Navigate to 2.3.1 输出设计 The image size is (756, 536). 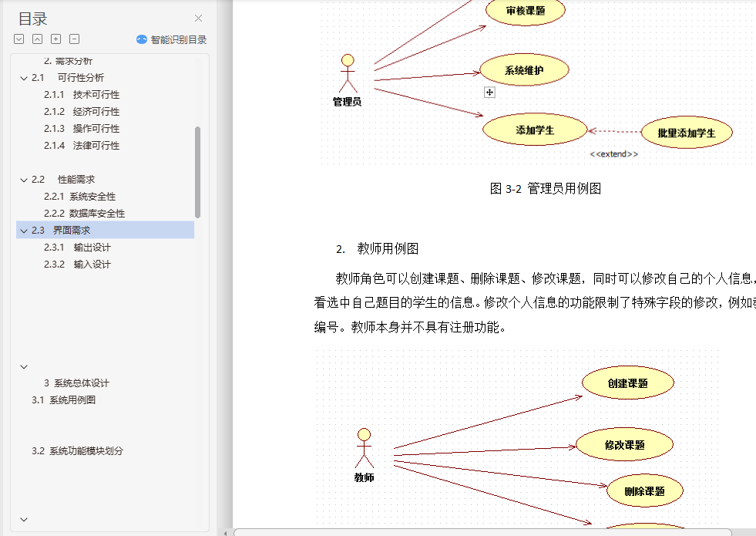click(x=77, y=248)
